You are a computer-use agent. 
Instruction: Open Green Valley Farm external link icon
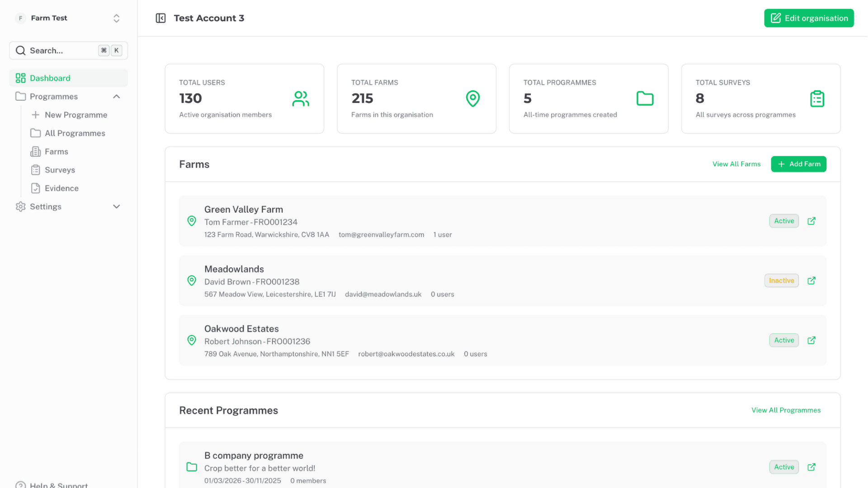[811, 221]
